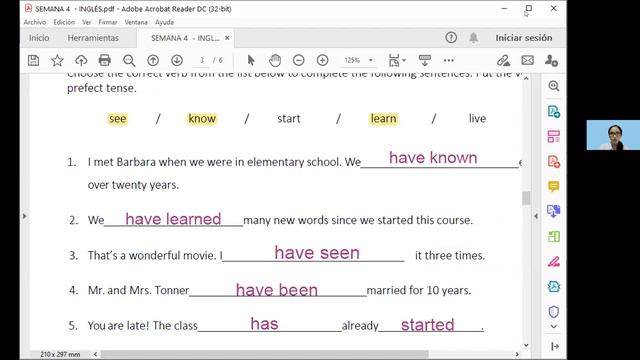Open the Ver menu
This screenshot has width=640, height=360.
click(x=87, y=22)
